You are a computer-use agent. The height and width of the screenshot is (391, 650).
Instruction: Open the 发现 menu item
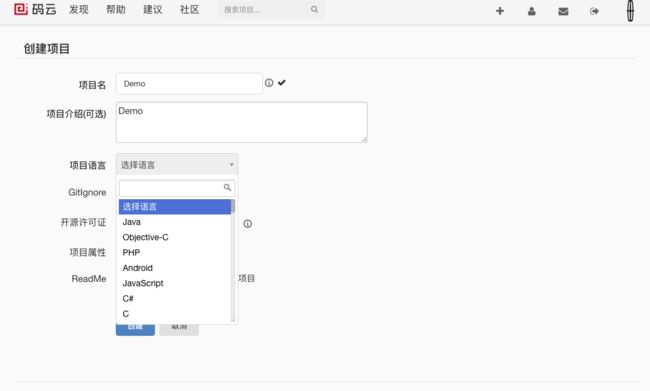click(79, 10)
